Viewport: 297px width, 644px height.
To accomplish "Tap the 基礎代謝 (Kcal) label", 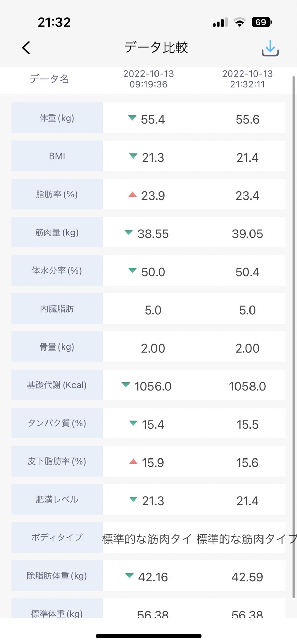I will click(x=57, y=385).
